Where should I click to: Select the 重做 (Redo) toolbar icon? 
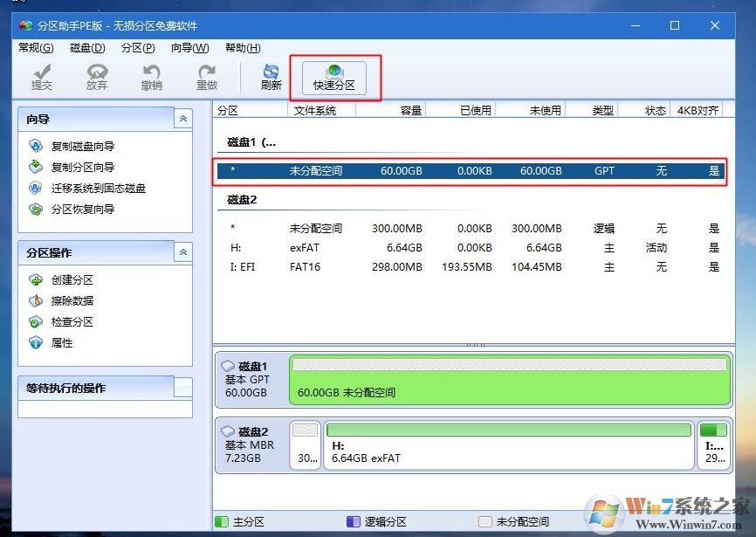[206, 77]
